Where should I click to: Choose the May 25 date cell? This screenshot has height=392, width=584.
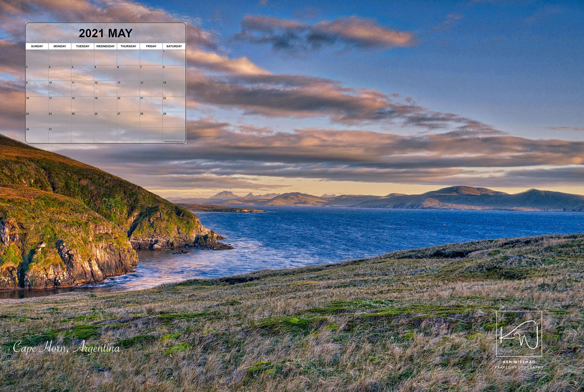(x=82, y=120)
